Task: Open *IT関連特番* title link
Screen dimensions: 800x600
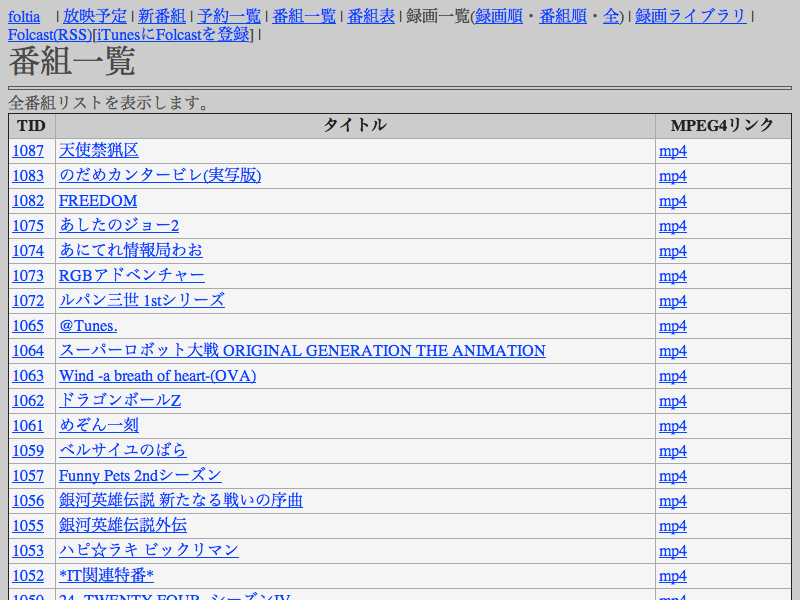Action: [x=106, y=576]
